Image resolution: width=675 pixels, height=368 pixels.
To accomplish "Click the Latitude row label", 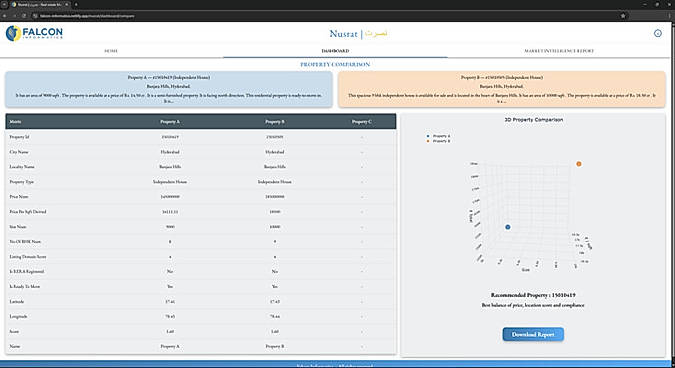I will tap(16, 301).
